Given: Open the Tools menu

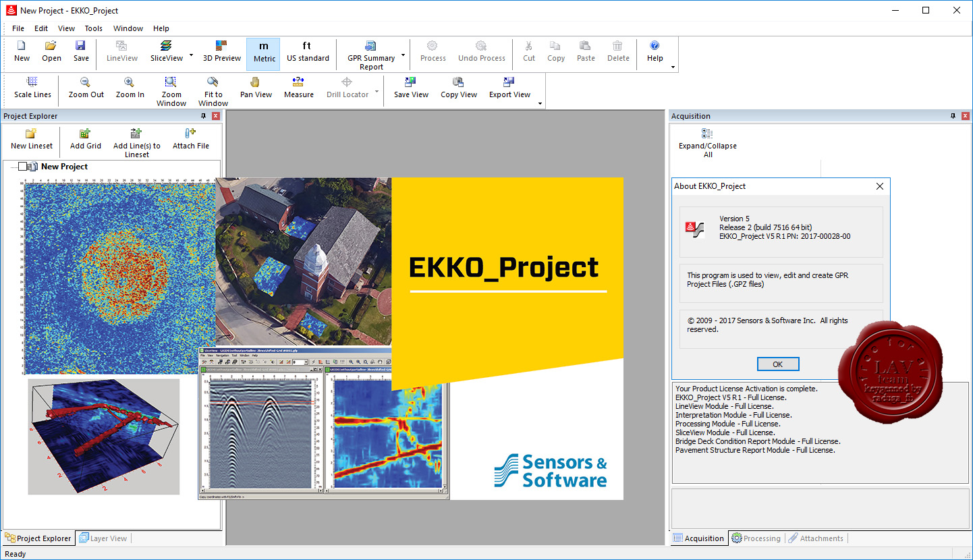Looking at the screenshot, I should click(x=94, y=28).
